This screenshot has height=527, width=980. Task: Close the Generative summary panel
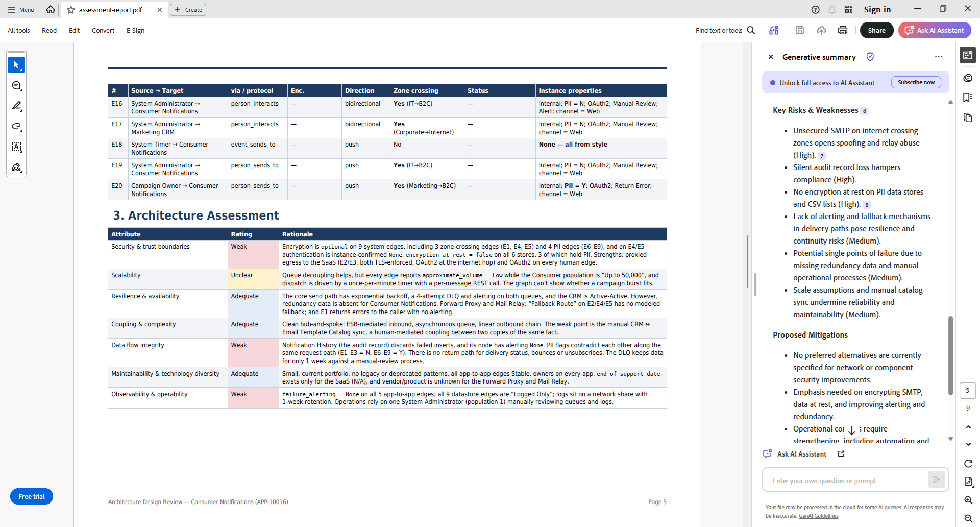(x=771, y=57)
